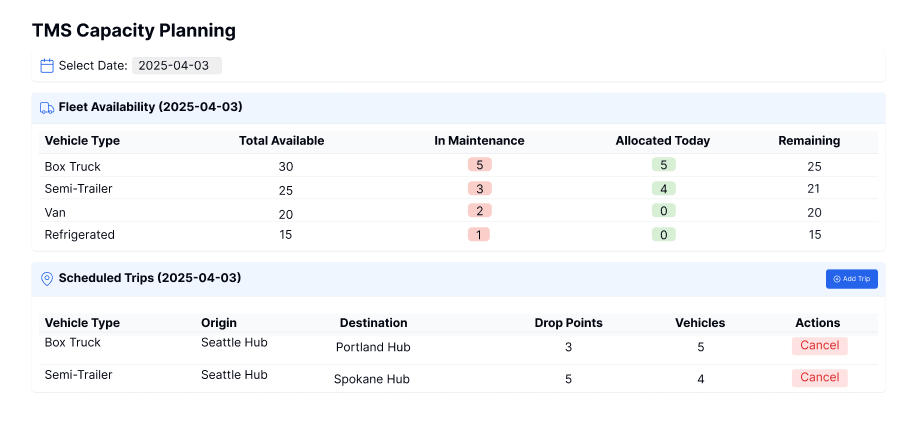Click the Drop Points column header
The height and width of the screenshot is (423, 914).
[568, 323]
